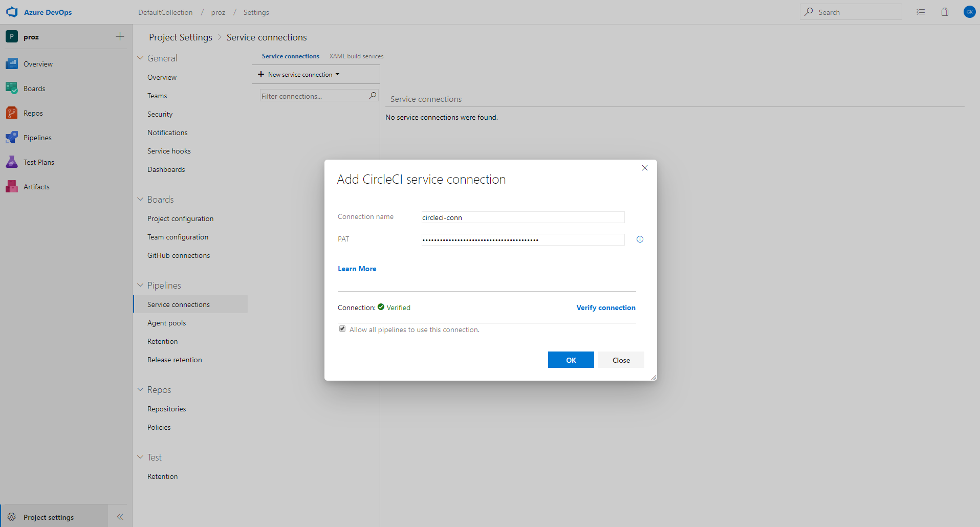Open the work items list icon in header

(x=921, y=12)
